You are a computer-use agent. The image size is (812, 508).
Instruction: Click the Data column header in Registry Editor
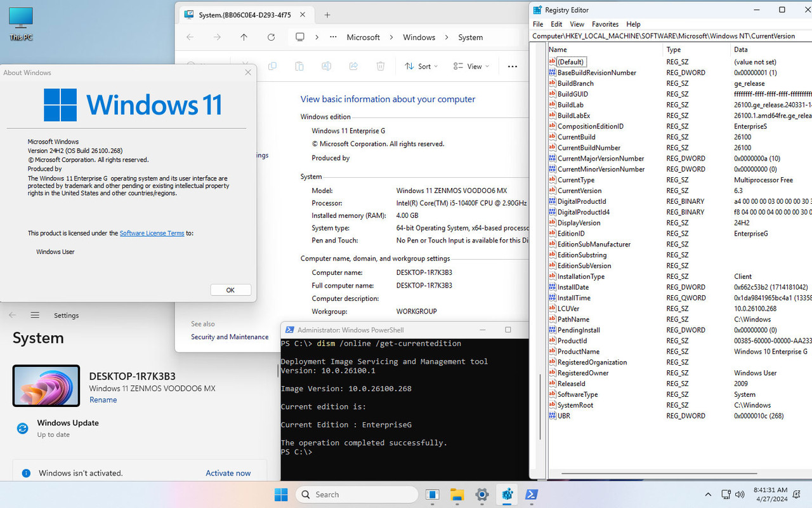(x=771, y=50)
